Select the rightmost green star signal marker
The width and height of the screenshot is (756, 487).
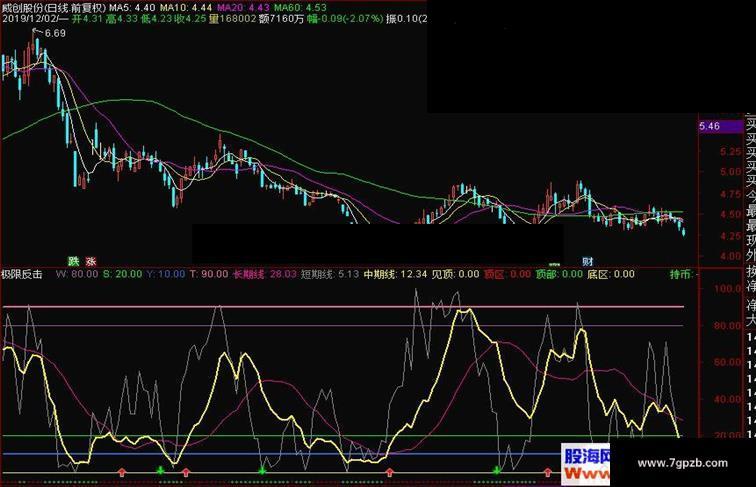[496, 470]
